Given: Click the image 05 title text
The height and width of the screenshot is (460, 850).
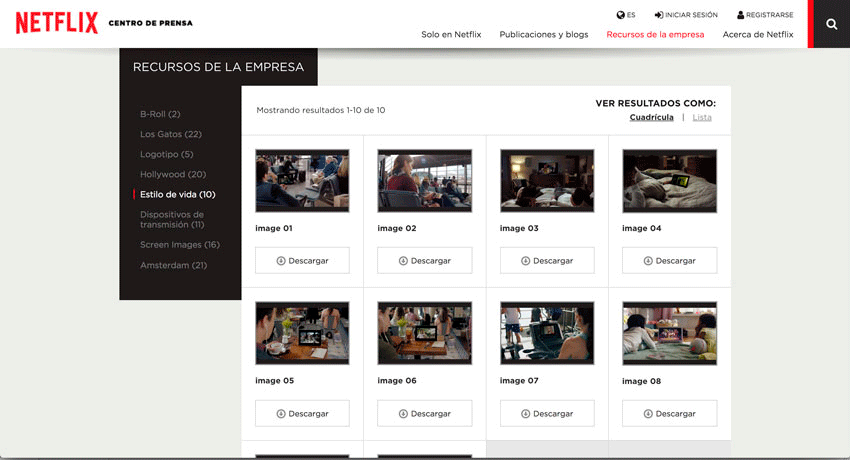Looking at the screenshot, I should 274,380.
